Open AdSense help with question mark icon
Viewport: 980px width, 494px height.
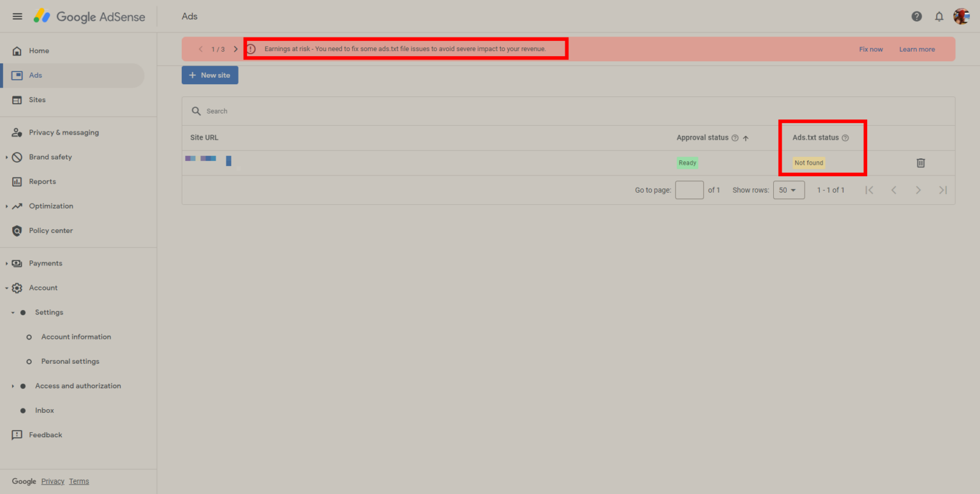click(x=916, y=16)
